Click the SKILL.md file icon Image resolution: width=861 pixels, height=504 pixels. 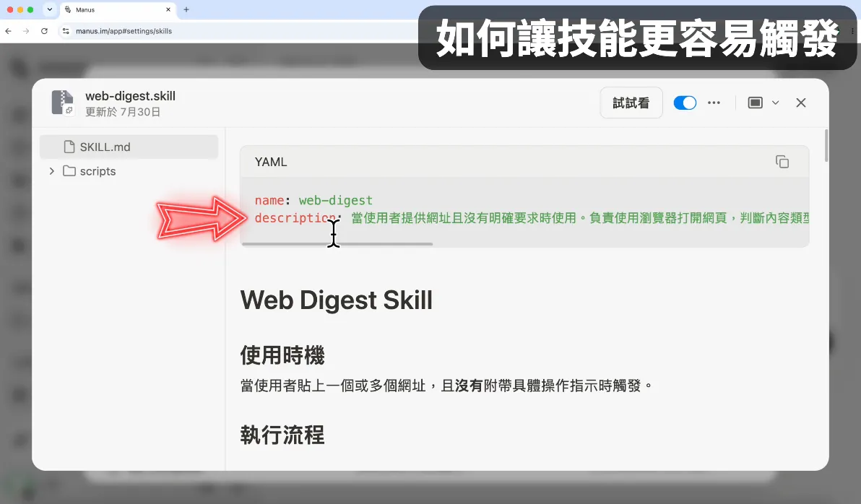click(69, 147)
